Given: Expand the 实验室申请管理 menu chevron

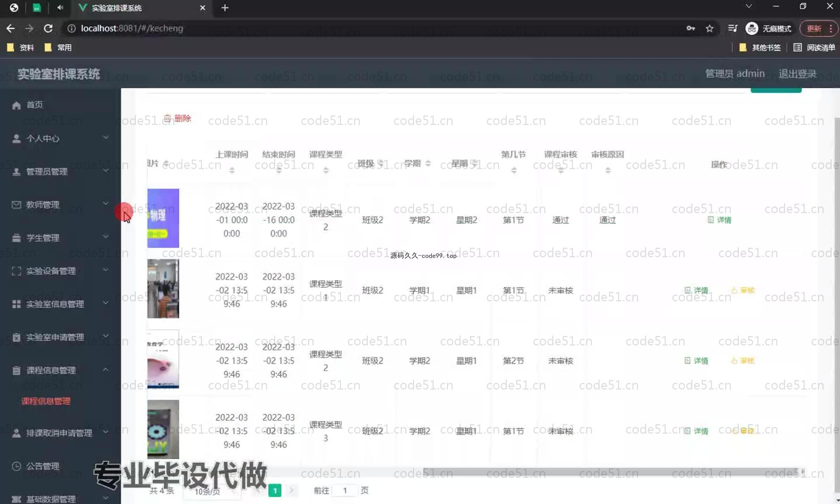Looking at the screenshot, I should [x=106, y=336].
